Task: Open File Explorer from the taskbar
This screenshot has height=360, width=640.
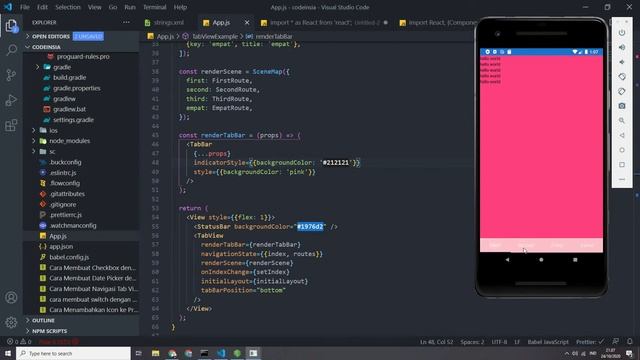Action: pos(156,353)
